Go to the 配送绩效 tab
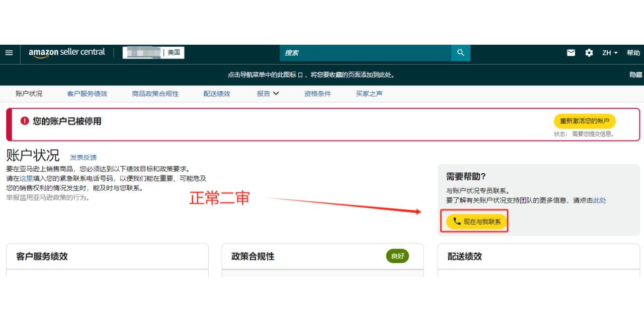The image size is (644, 321). pyautogui.click(x=217, y=93)
